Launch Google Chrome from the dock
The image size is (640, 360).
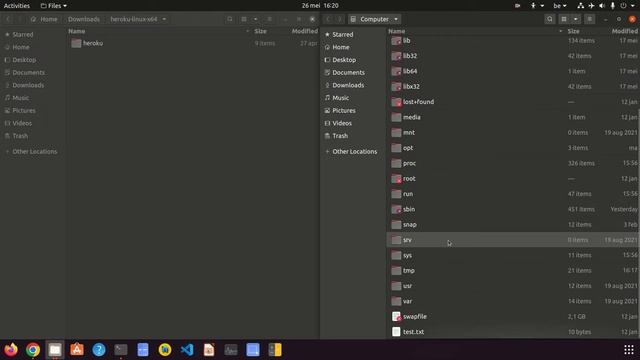point(33,350)
